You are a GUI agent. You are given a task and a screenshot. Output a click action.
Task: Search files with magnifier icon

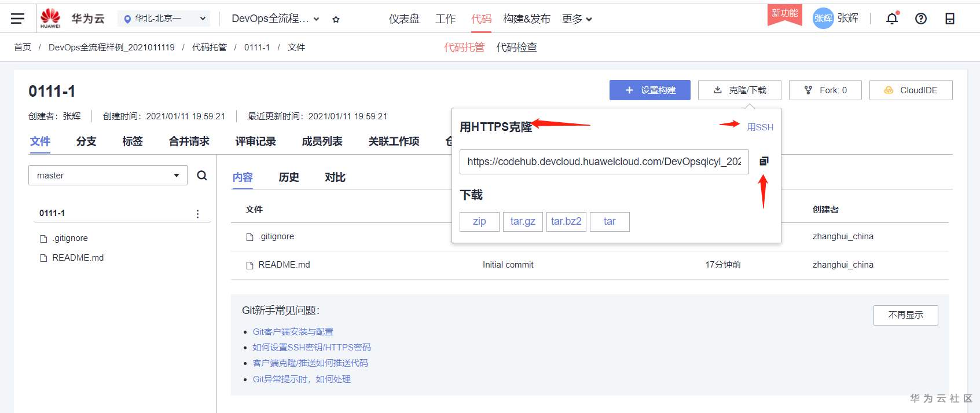click(x=202, y=176)
